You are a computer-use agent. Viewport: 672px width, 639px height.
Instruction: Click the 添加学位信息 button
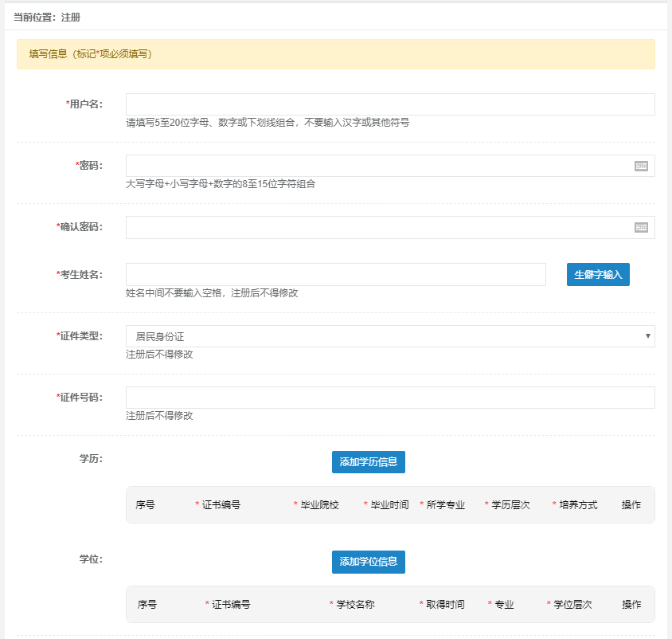[369, 562]
